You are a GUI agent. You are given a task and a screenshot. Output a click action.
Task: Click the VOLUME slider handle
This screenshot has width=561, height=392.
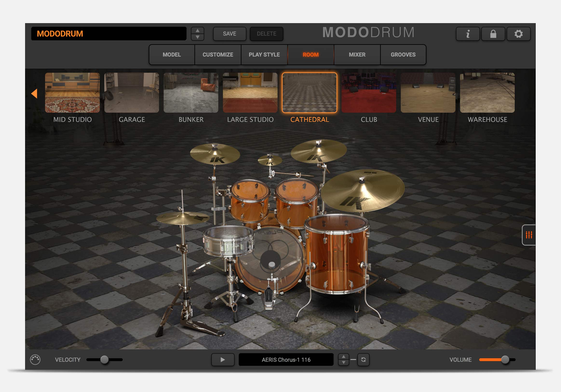coord(505,359)
